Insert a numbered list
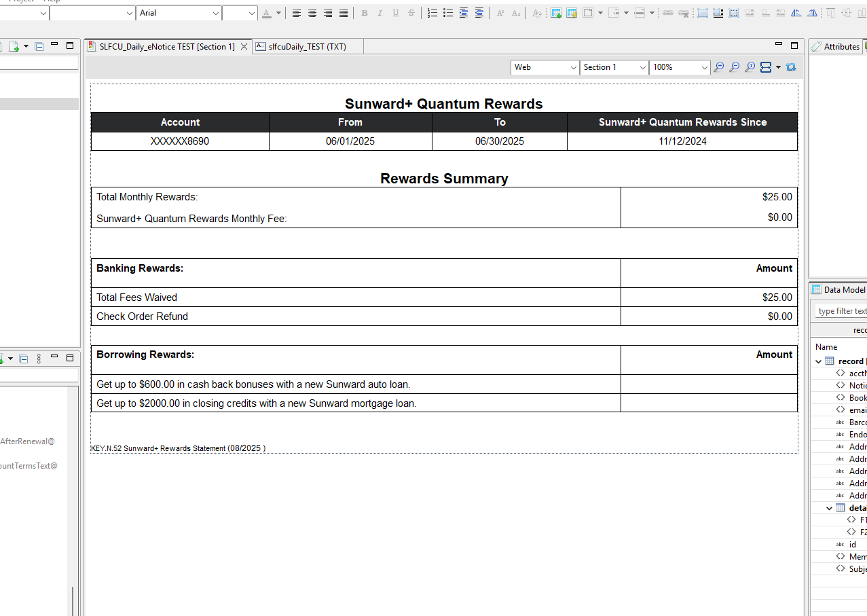This screenshot has width=867, height=616. point(432,13)
